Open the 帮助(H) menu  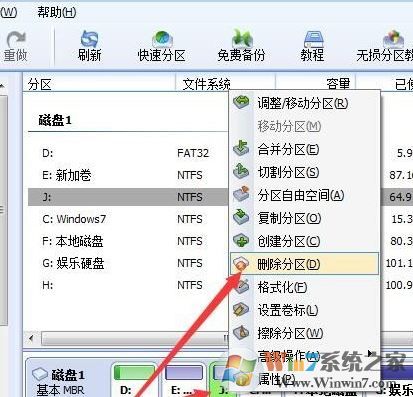pos(56,12)
